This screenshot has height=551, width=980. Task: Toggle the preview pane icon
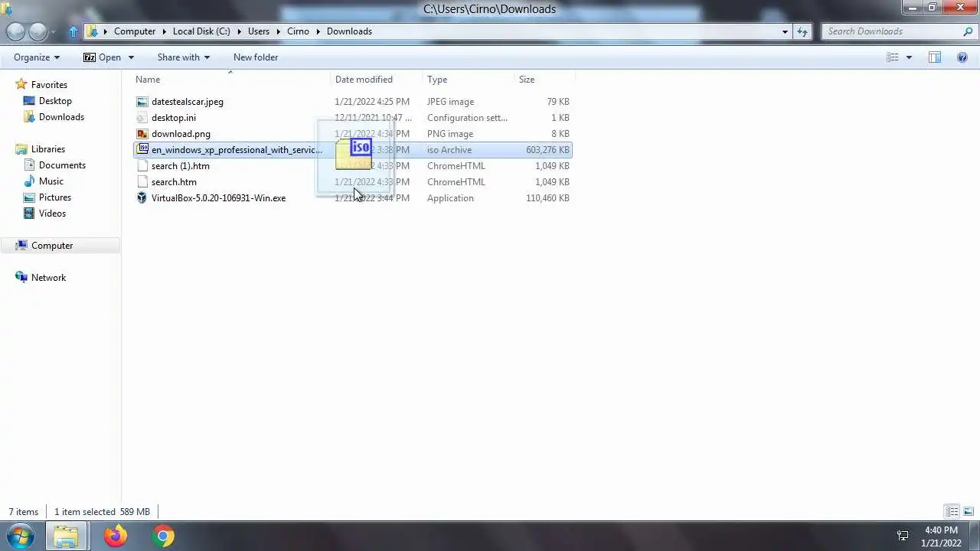935,57
